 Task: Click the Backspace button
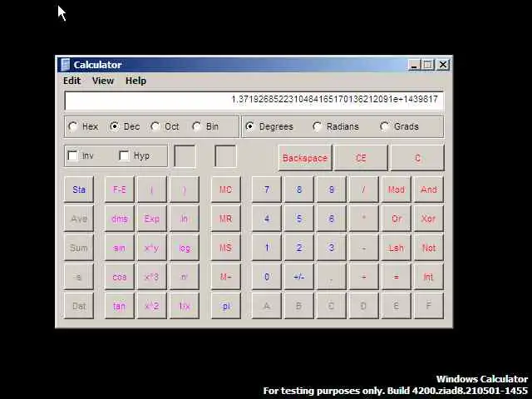pyautogui.click(x=305, y=158)
